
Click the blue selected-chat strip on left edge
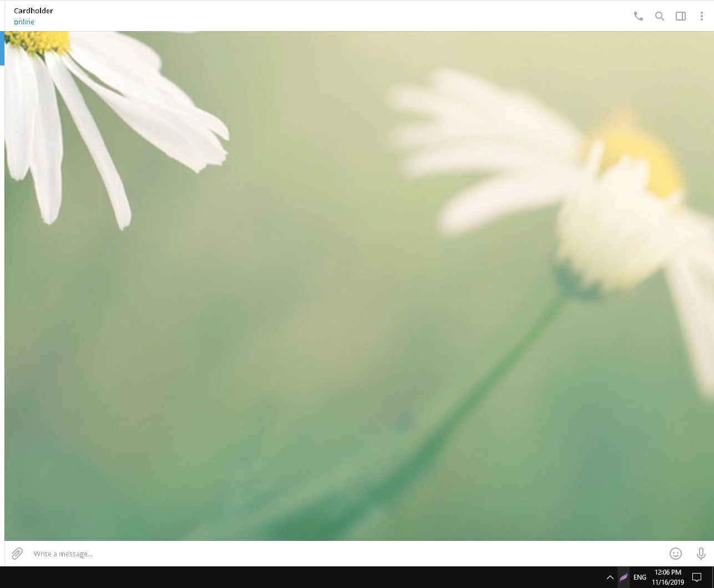click(x=2, y=48)
